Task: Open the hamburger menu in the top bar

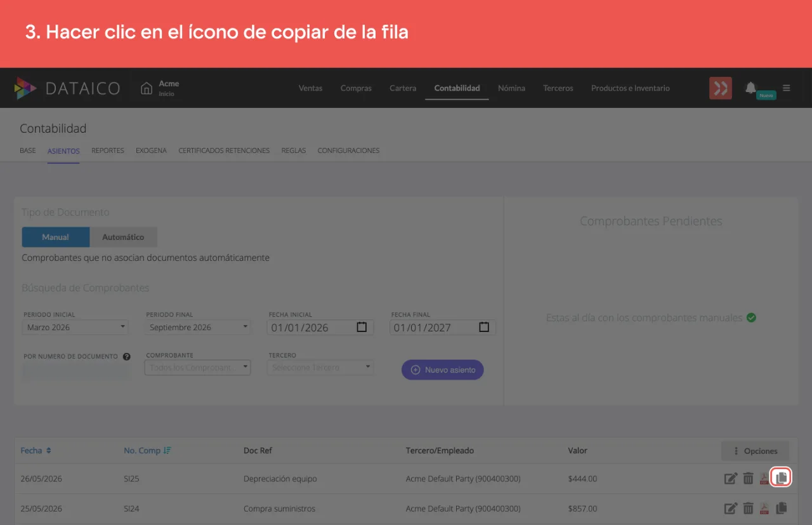Action: click(x=787, y=88)
